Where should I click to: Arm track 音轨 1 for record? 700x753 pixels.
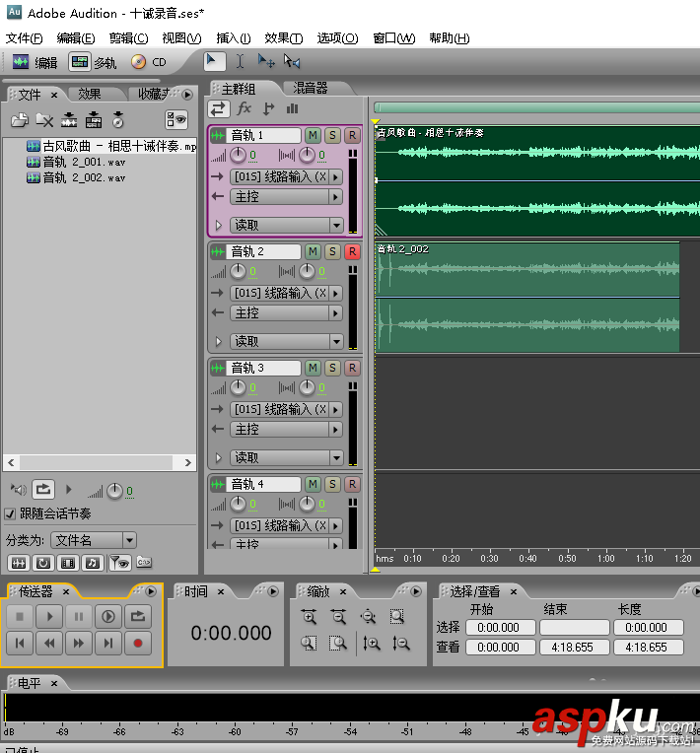(352, 135)
